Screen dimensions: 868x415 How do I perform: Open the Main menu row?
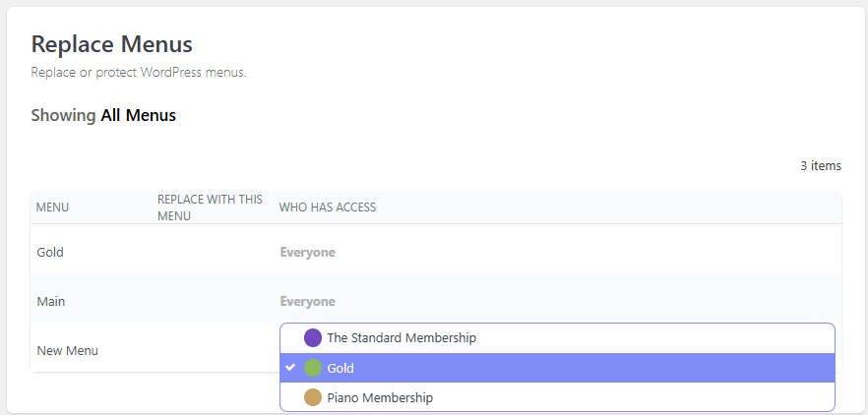51,301
